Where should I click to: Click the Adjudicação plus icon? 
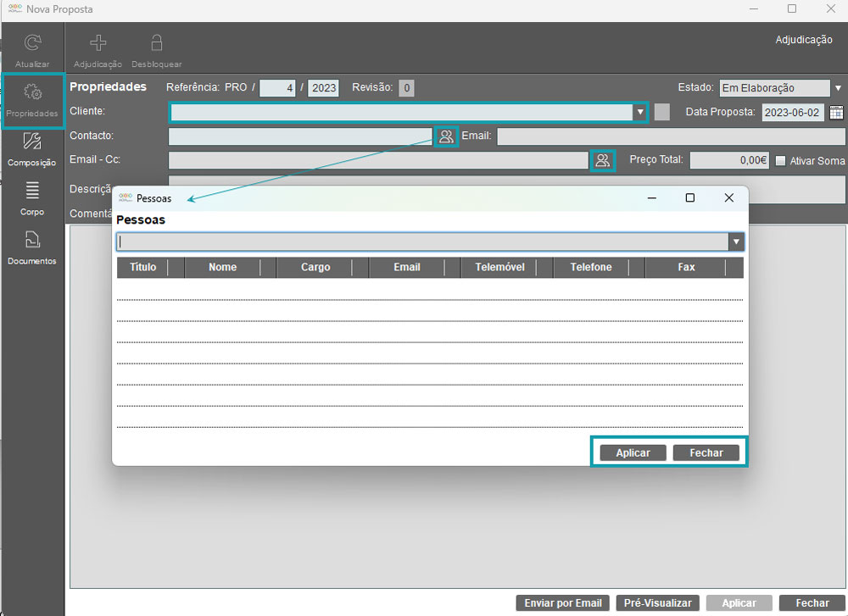coord(98,44)
